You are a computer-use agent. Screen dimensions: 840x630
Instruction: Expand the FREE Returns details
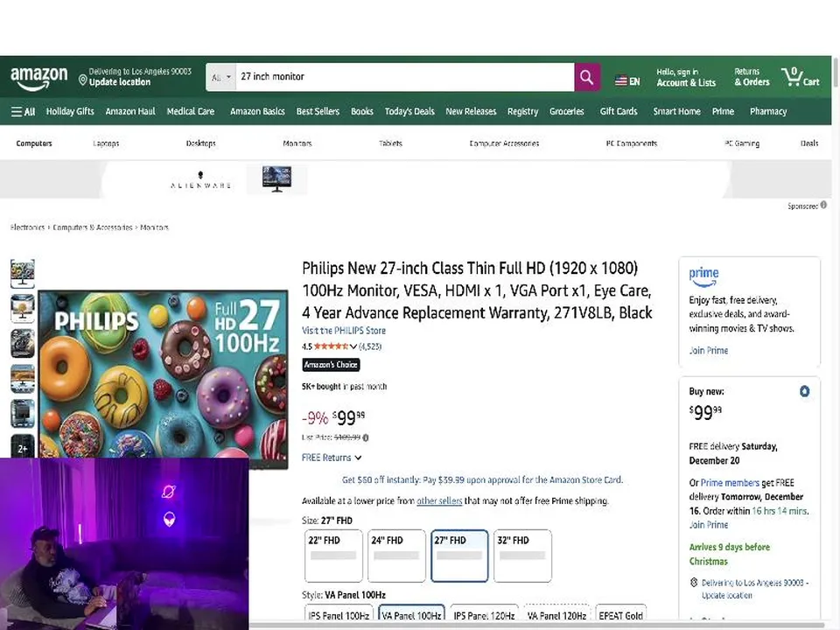[358, 458]
